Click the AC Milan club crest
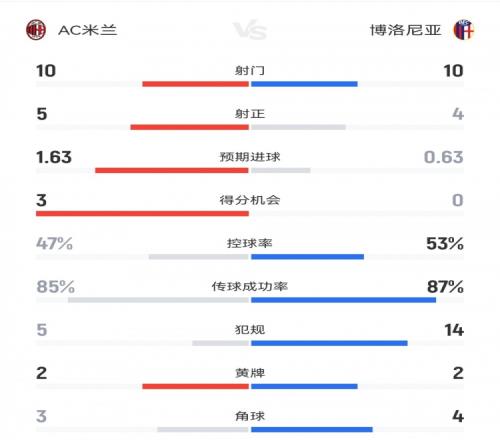Screen dimensions: 500x440 coord(36,30)
